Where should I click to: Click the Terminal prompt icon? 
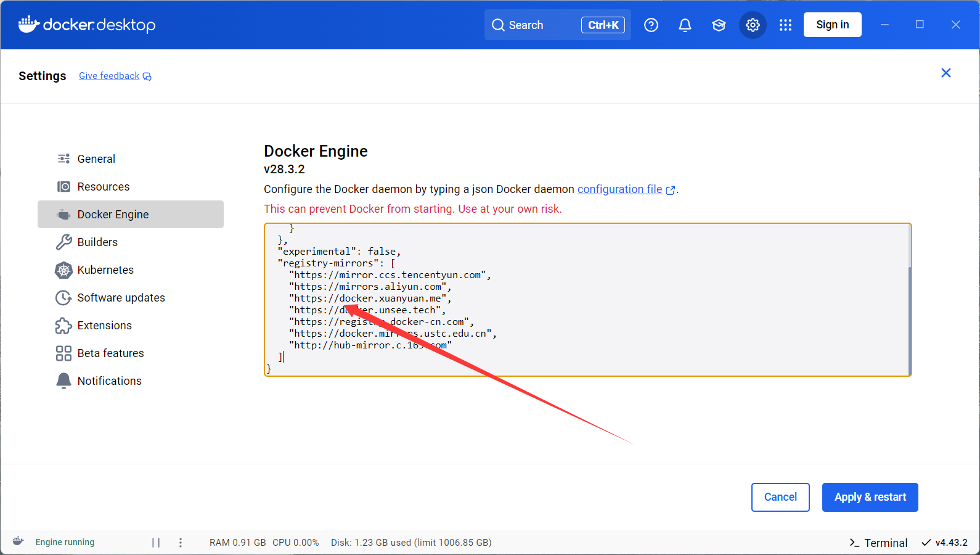tap(854, 543)
